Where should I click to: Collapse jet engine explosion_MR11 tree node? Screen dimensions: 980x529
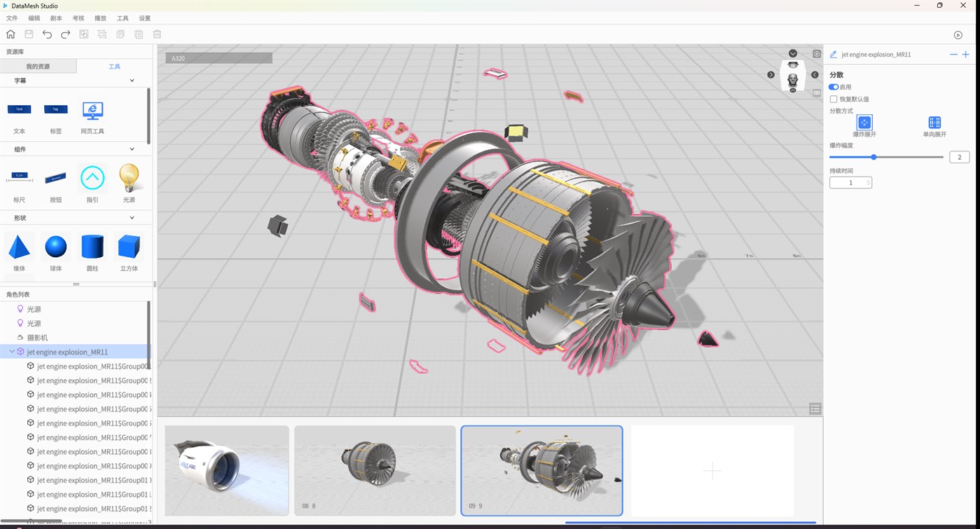(x=12, y=352)
